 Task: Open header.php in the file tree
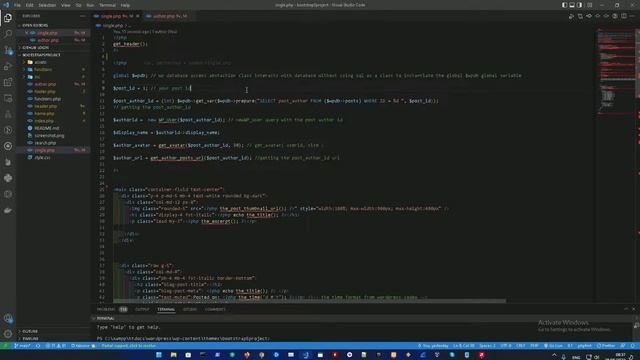[x=46, y=106]
